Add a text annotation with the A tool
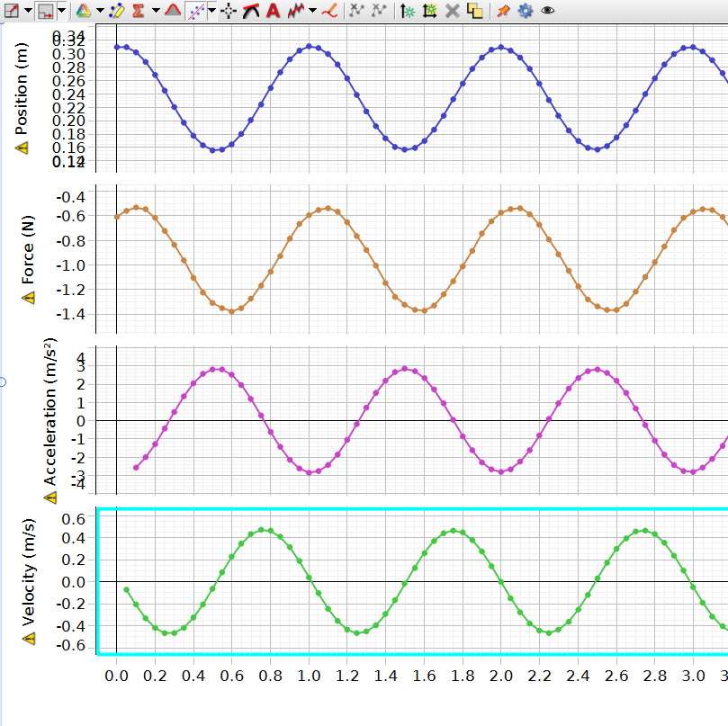Screen dimensions: 728x726 tap(273, 11)
